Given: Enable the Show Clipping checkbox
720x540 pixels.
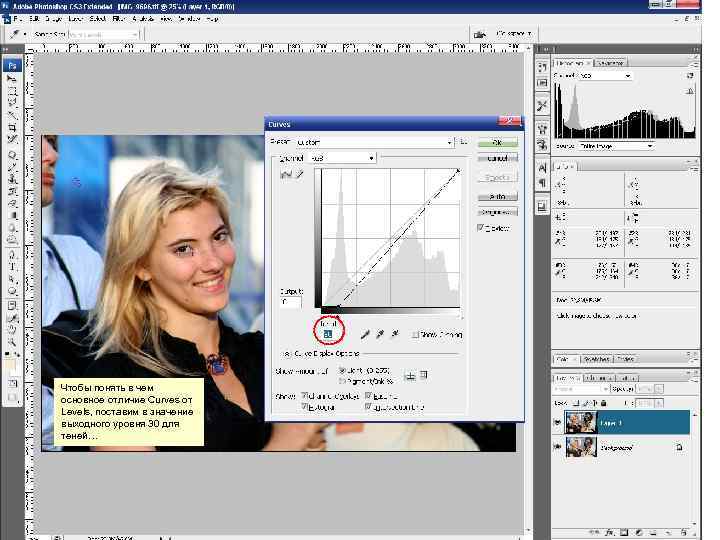Looking at the screenshot, I should pyautogui.click(x=415, y=335).
